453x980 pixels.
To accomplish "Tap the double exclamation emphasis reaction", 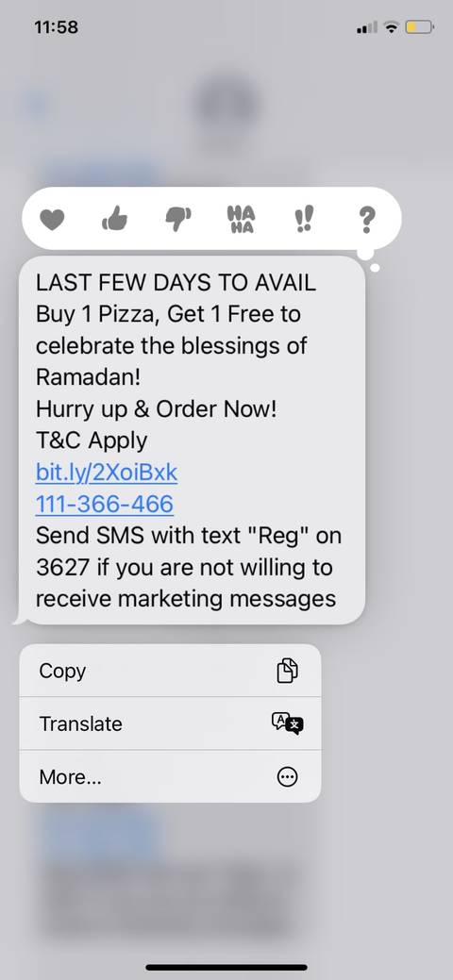I will (304, 220).
